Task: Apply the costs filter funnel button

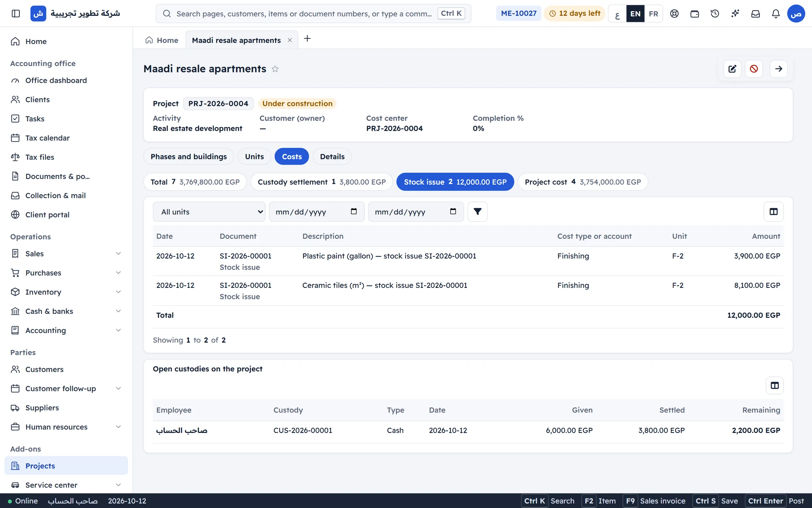Action: point(477,212)
